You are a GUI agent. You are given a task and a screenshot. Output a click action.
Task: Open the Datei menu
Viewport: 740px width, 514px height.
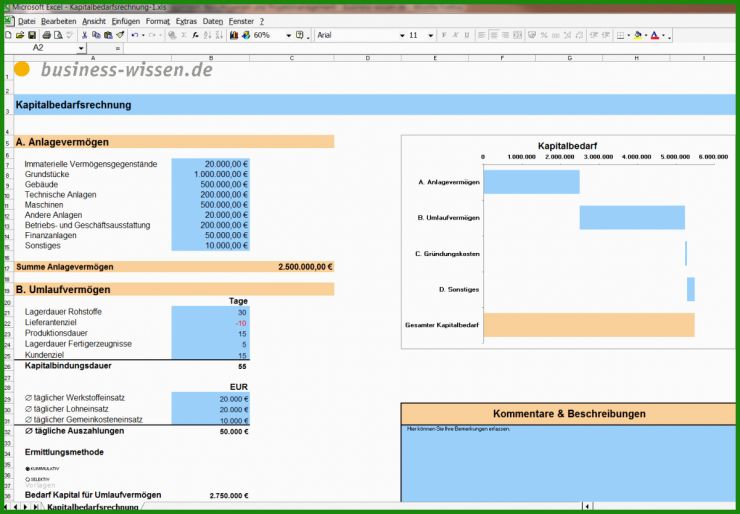27,21
